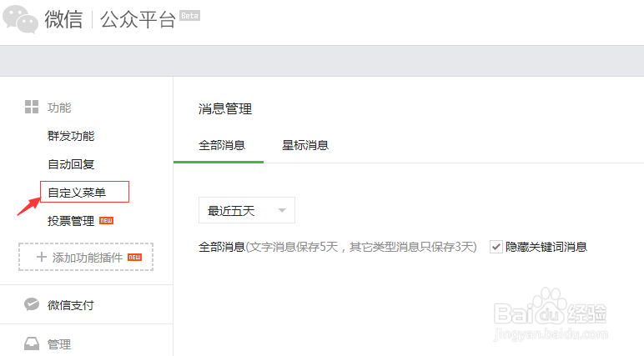Switch to the 星标消息 tab
The width and height of the screenshot is (644, 356).
[305, 145]
